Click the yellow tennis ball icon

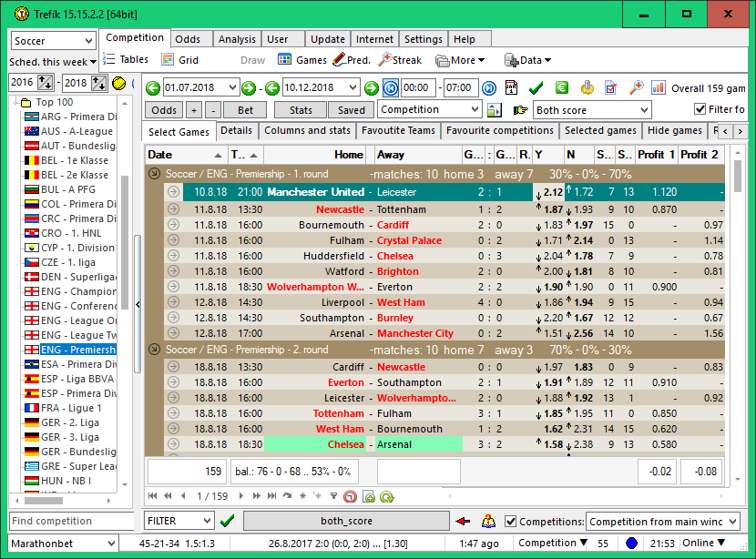(118, 83)
